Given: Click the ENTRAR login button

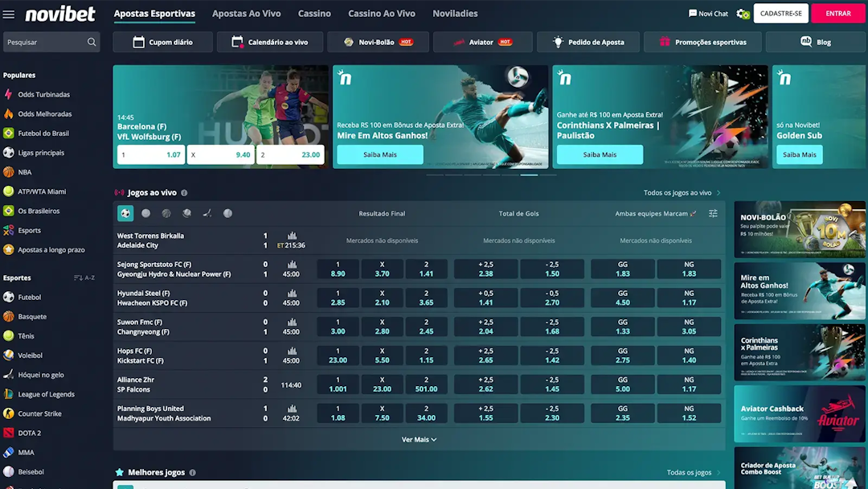Looking at the screenshot, I should tap(838, 14).
